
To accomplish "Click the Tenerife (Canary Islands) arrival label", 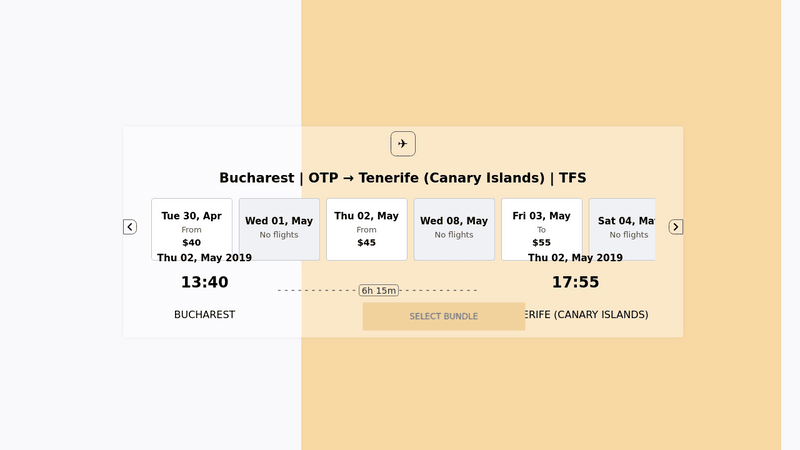I will (590, 315).
